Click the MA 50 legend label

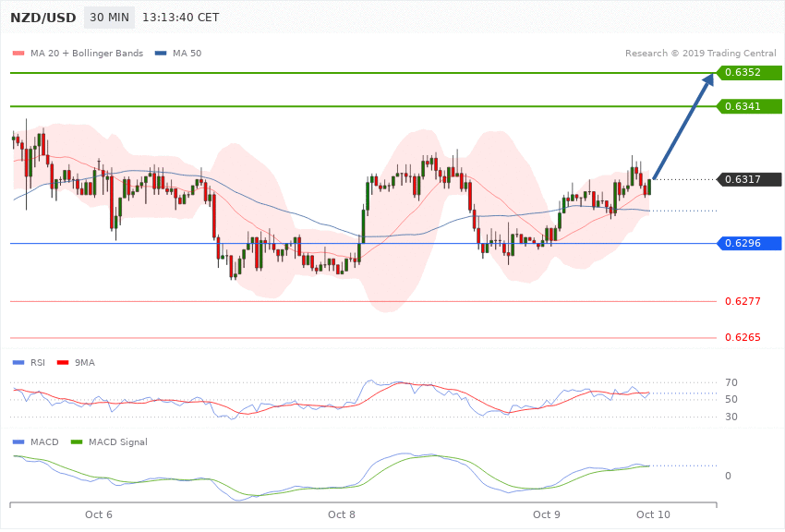(x=187, y=53)
